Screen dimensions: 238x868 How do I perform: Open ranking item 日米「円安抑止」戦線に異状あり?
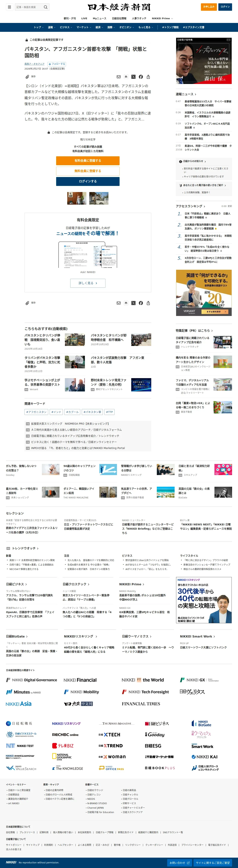(x=207, y=215)
